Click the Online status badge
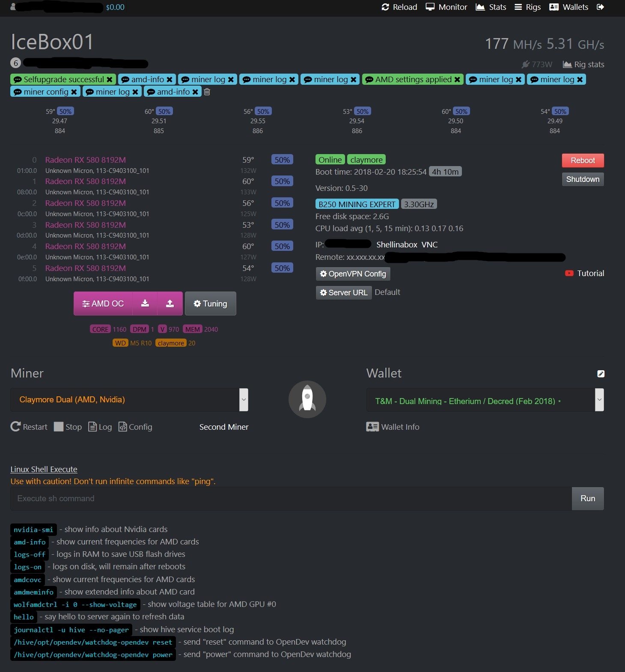The width and height of the screenshot is (625, 672). click(330, 160)
